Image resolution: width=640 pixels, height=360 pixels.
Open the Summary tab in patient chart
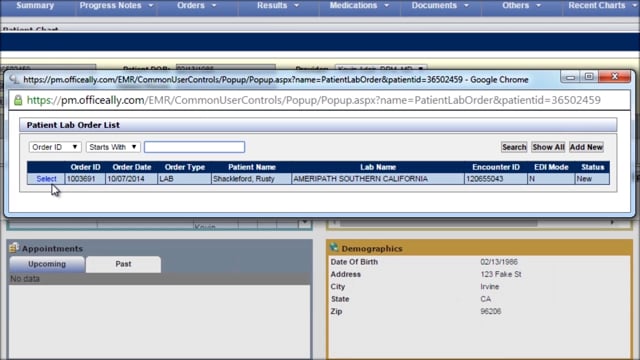[35, 6]
